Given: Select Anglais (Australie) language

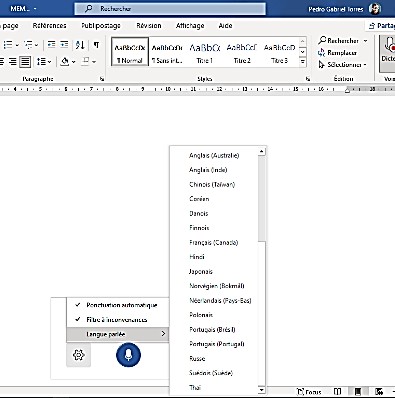Looking at the screenshot, I should (214, 155).
